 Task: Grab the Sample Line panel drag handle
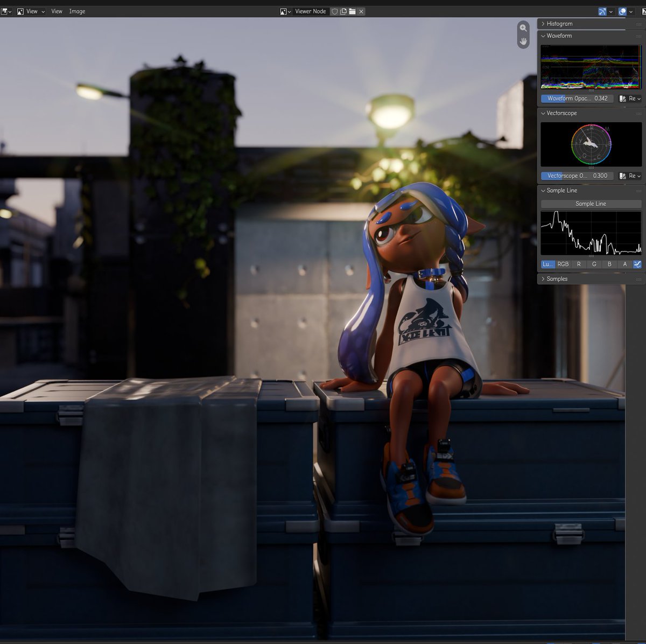coord(639,191)
